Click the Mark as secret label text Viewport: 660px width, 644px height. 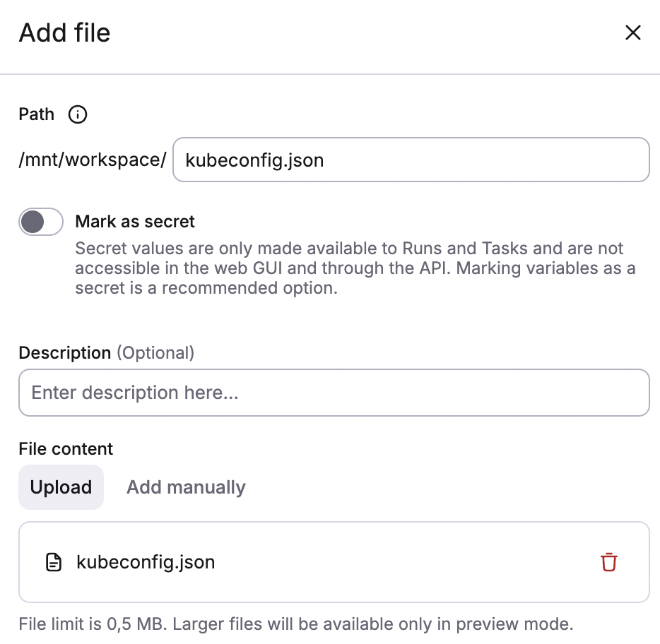[x=134, y=221]
